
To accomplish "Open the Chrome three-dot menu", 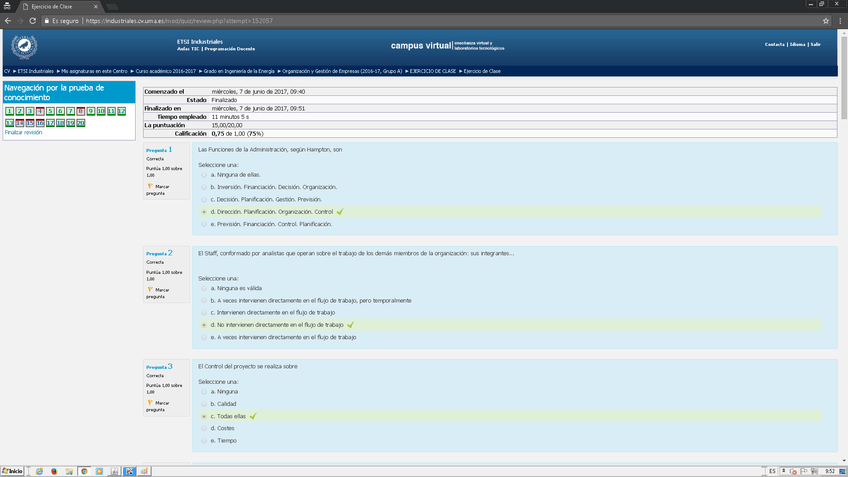I will (x=840, y=20).
